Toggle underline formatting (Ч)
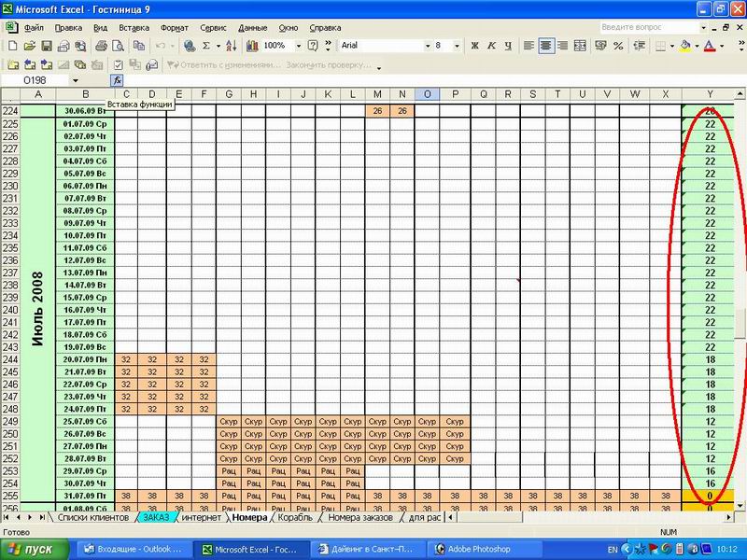Viewport: 747px width, 560px height. click(507, 46)
